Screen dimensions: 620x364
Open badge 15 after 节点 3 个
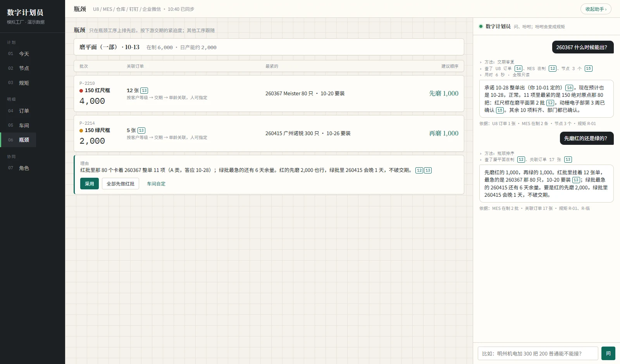[x=589, y=69]
